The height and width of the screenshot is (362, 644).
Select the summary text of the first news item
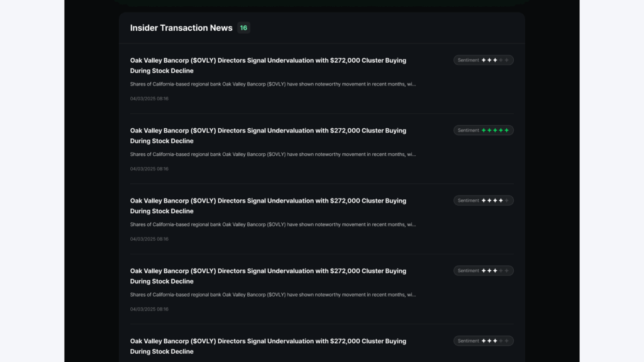tap(273, 84)
